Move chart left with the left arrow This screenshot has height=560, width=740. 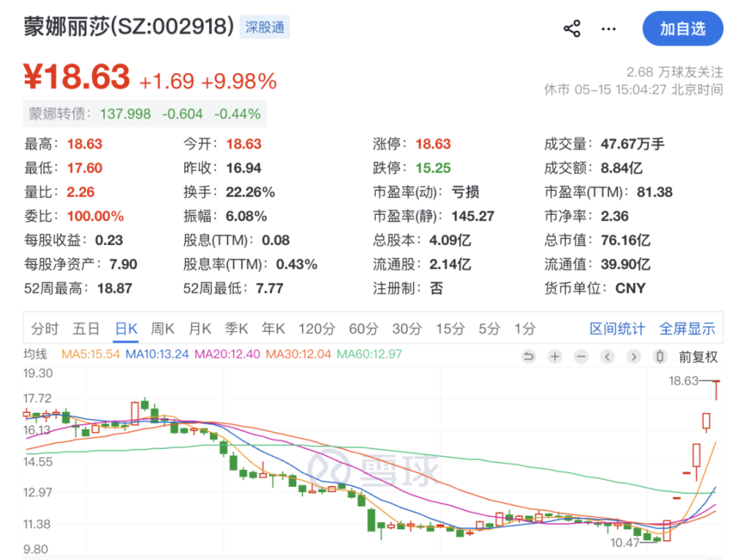coord(607,357)
